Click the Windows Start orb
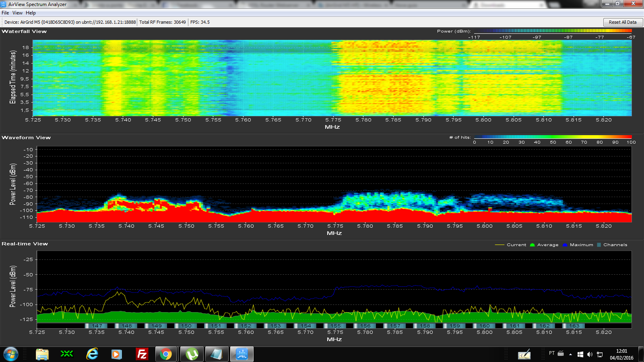644x362 pixels. point(11,354)
